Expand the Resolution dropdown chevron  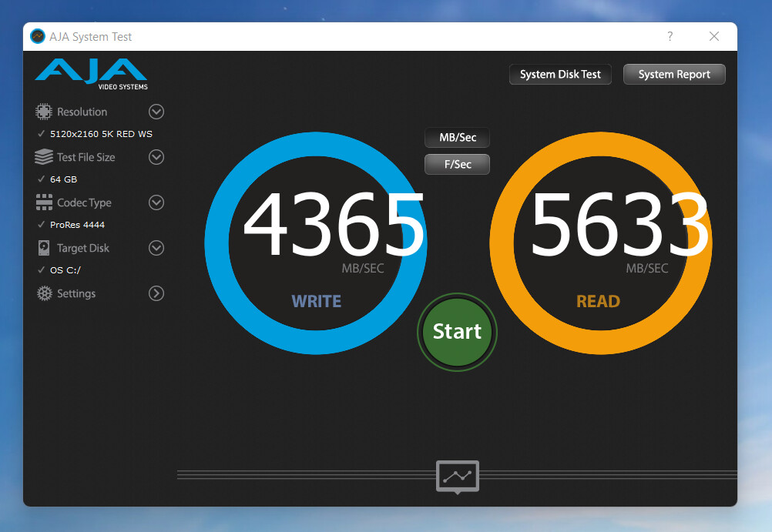coord(156,112)
